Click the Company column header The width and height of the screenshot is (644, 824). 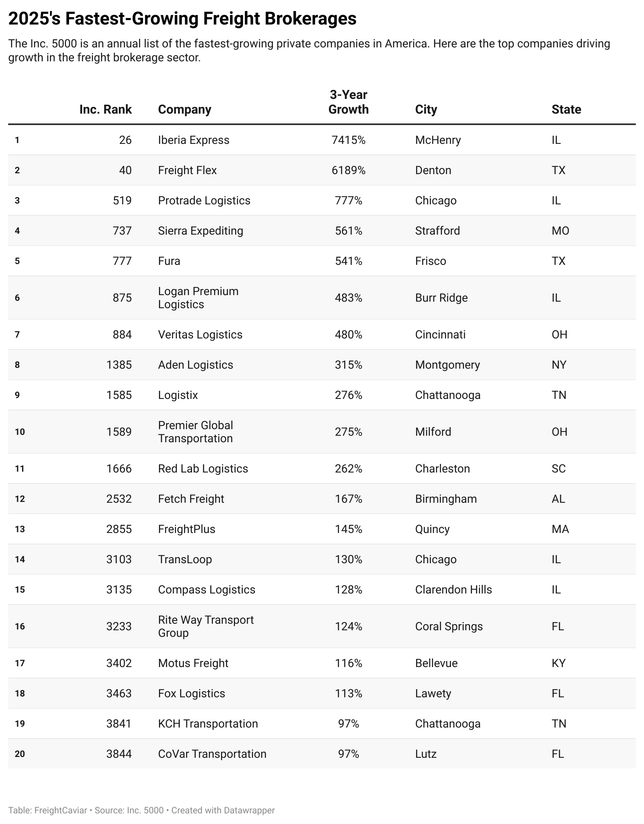(184, 110)
